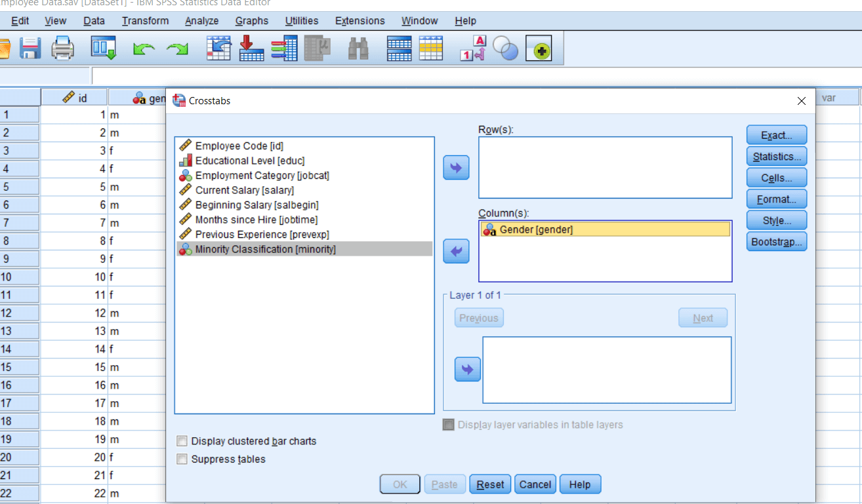Select Previous Experience [prevexp] variable
Screen dimensions: 862x504
click(304, 234)
